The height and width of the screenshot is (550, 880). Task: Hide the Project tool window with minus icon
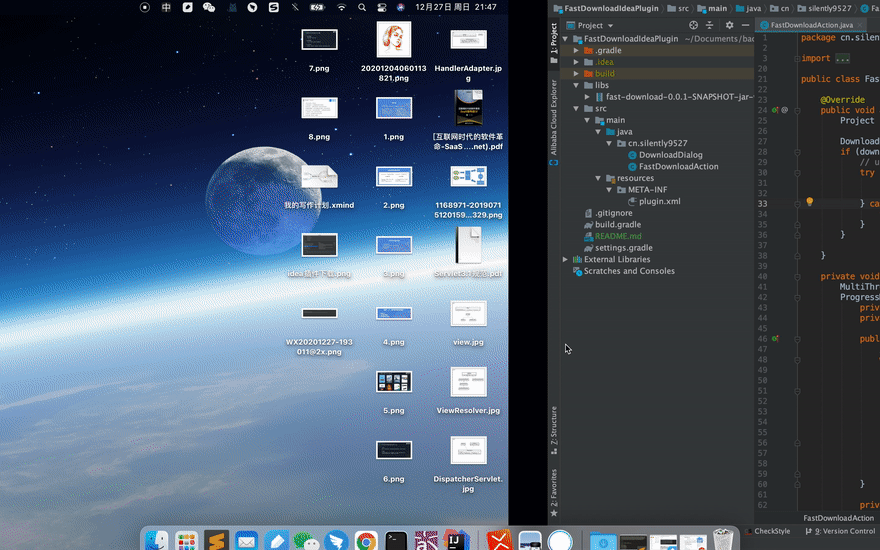click(744, 25)
